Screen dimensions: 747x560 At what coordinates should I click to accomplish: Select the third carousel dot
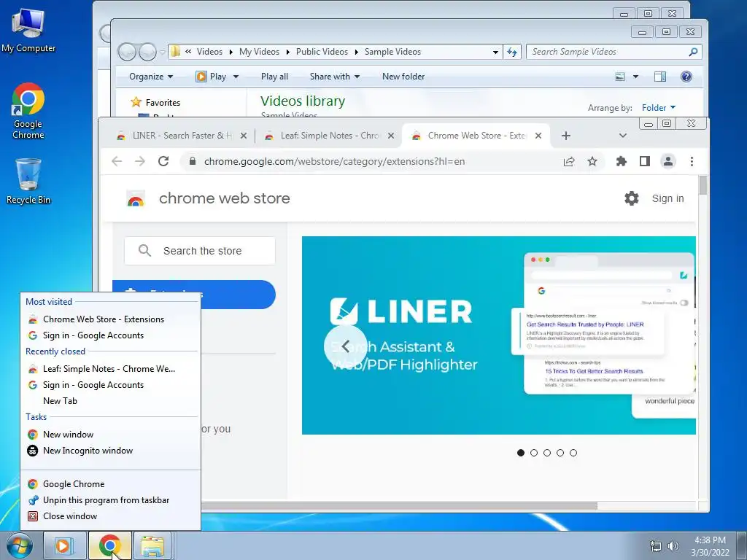[547, 453]
